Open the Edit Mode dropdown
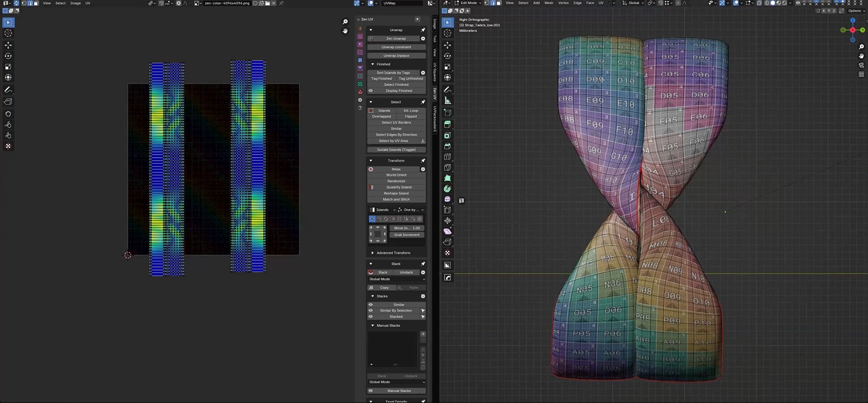Screen dimensions: 868x403 468,3
